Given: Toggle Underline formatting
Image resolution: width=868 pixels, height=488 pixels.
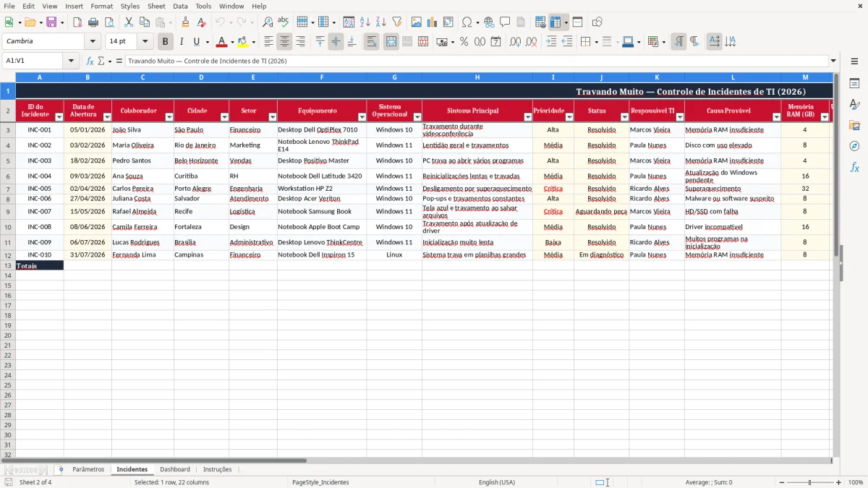Looking at the screenshot, I should pos(196,42).
